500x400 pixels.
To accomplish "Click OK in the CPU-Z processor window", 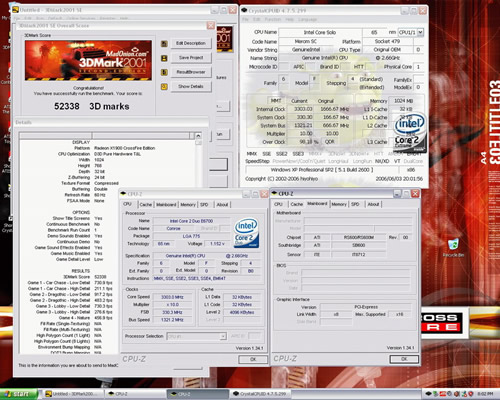I will click(x=253, y=359).
